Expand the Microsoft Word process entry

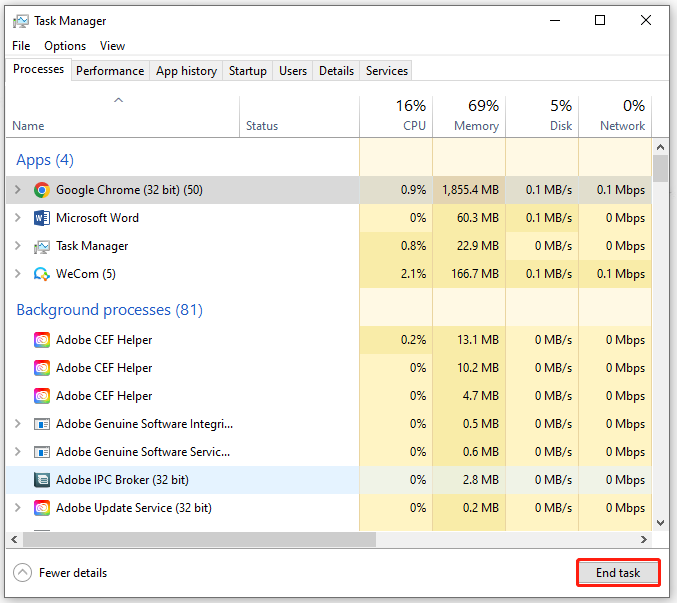(17, 218)
